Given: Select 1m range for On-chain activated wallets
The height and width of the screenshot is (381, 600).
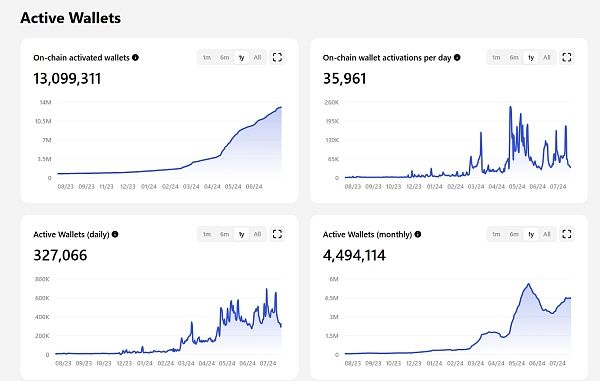Looking at the screenshot, I should [207, 57].
